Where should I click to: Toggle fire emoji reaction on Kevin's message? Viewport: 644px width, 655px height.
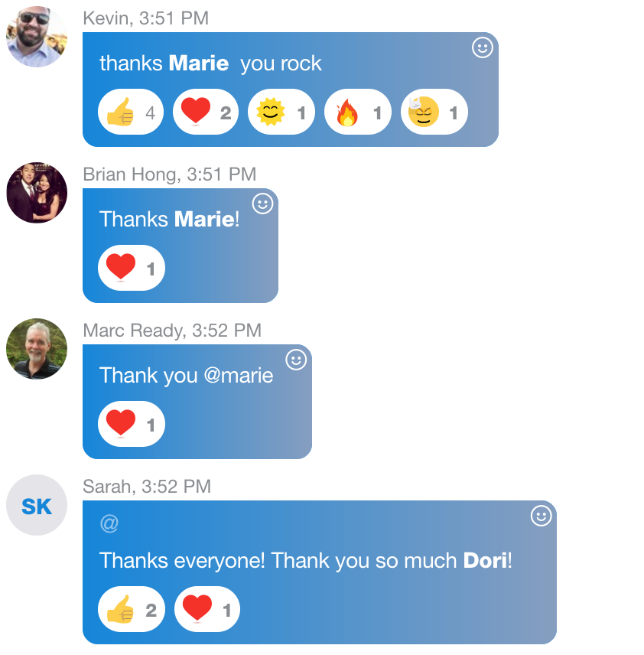point(358,112)
